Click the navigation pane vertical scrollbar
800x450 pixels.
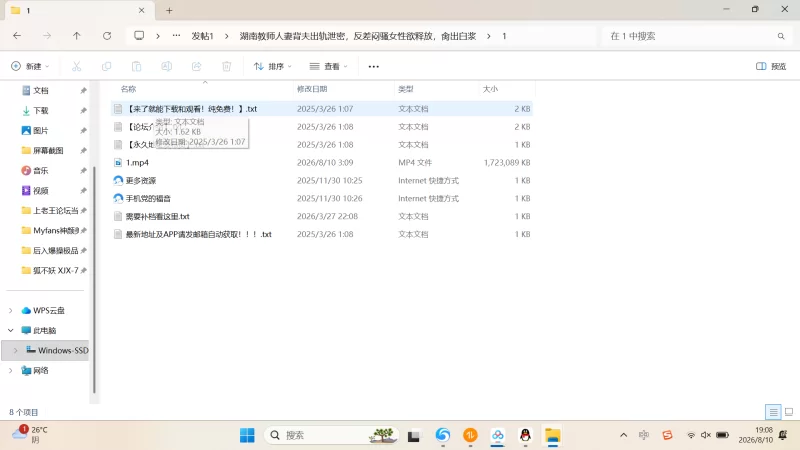(94, 281)
